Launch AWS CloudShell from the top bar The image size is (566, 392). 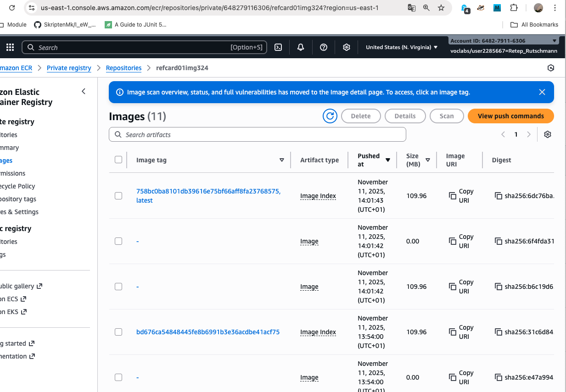click(278, 47)
